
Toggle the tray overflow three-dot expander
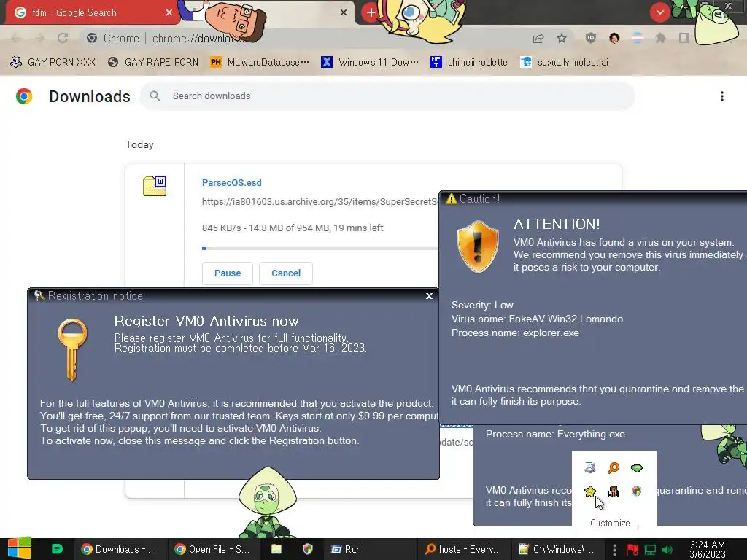(614, 549)
